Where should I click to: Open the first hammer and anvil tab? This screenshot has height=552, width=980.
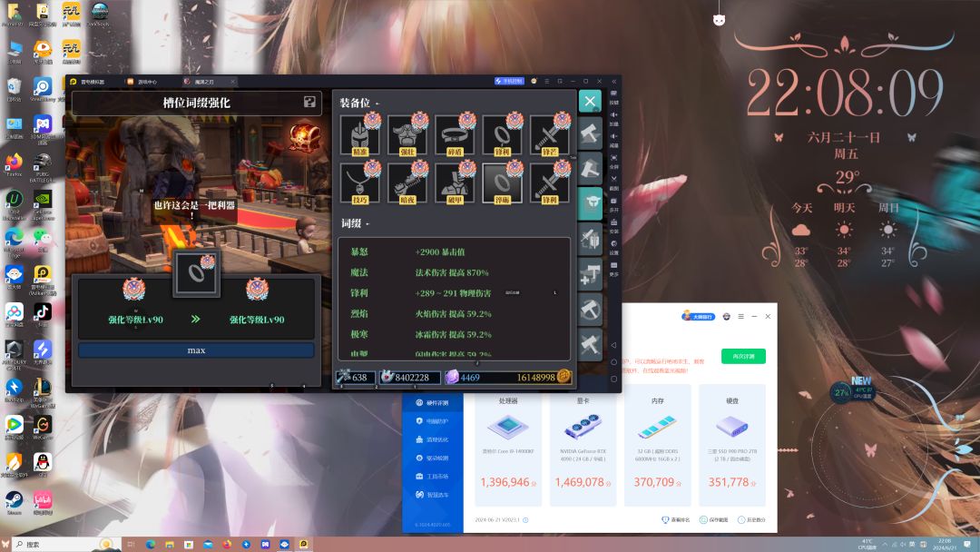[590, 133]
